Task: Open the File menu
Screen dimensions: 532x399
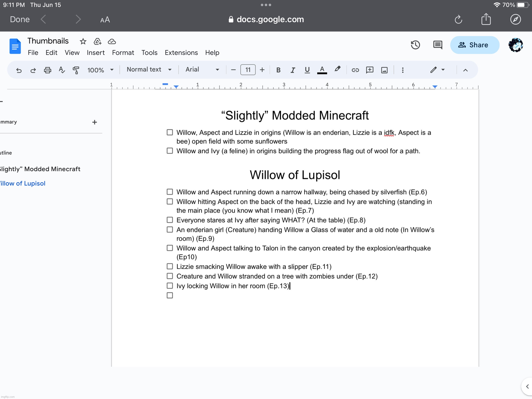Action: (x=33, y=53)
